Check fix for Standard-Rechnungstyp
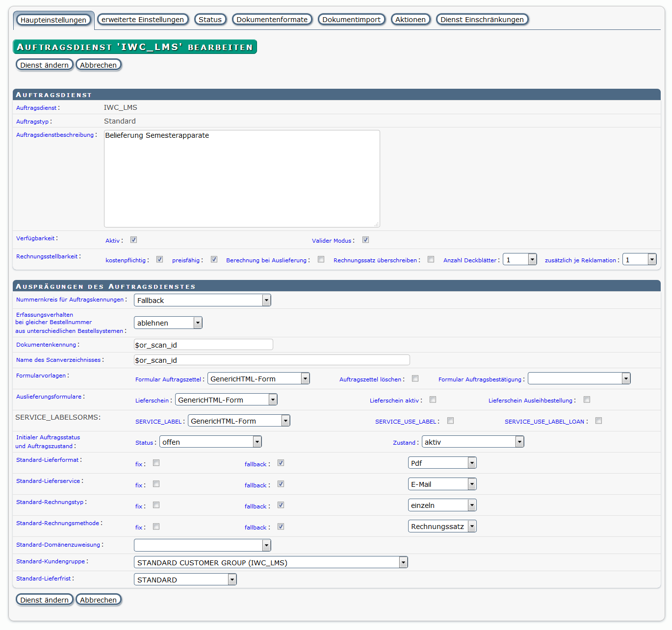The height and width of the screenshot is (630, 672). (156, 505)
